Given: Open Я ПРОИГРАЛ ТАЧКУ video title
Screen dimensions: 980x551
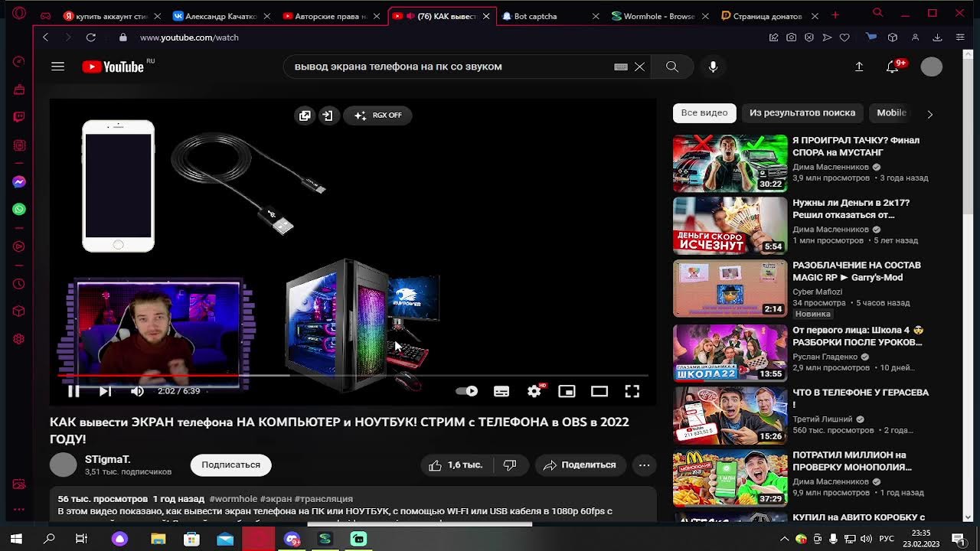Looking at the screenshot, I should [x=856, y=146].
